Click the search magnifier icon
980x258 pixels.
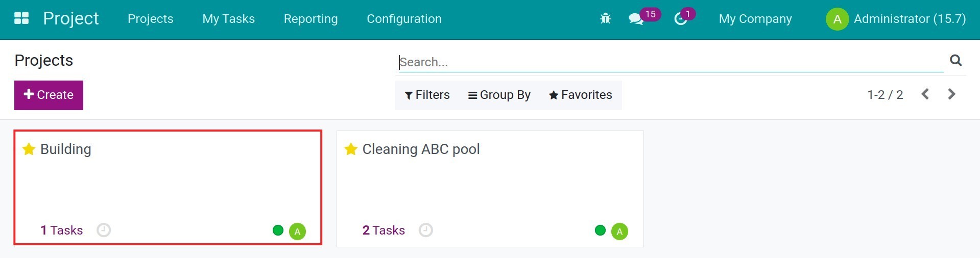pos(955,61)
